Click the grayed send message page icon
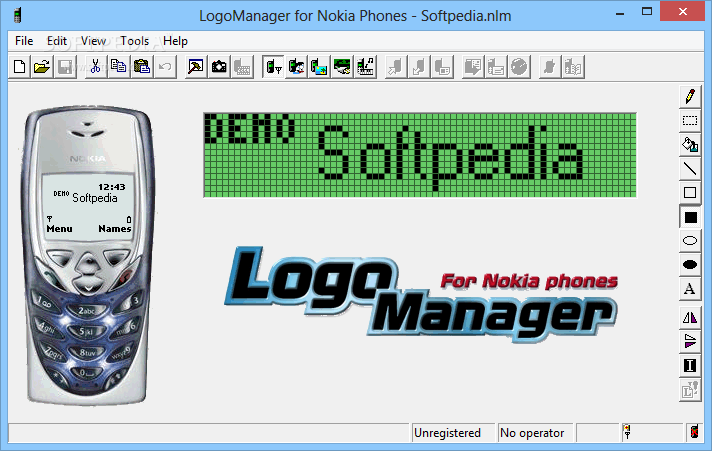712x451 pixels. coord(473,67)
